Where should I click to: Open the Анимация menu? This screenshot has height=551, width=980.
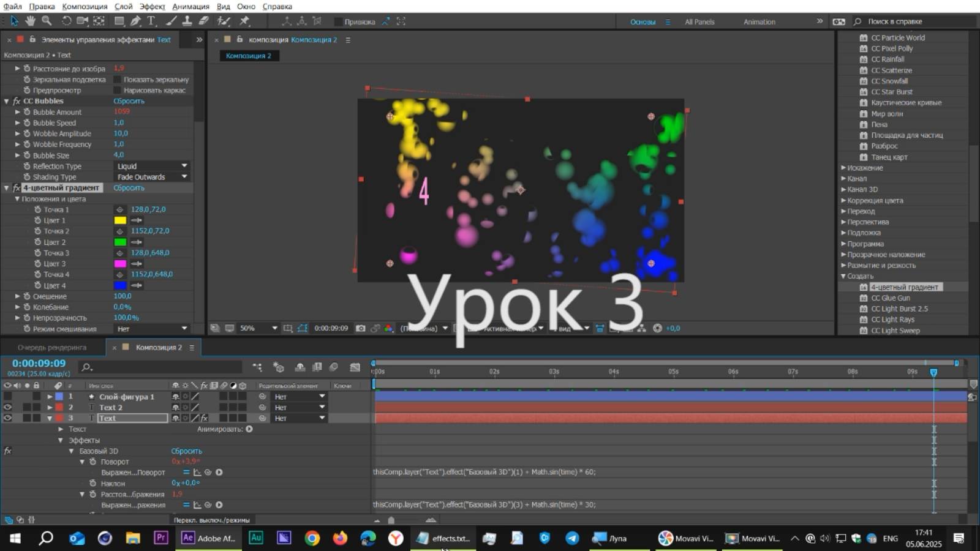(191, 6)
